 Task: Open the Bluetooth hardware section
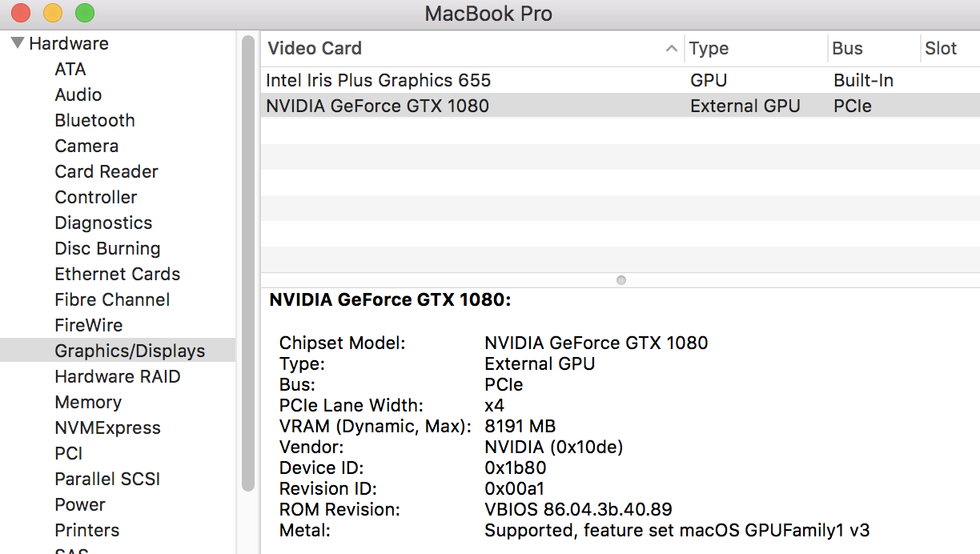pyautogui.click(x=94, y=120)
